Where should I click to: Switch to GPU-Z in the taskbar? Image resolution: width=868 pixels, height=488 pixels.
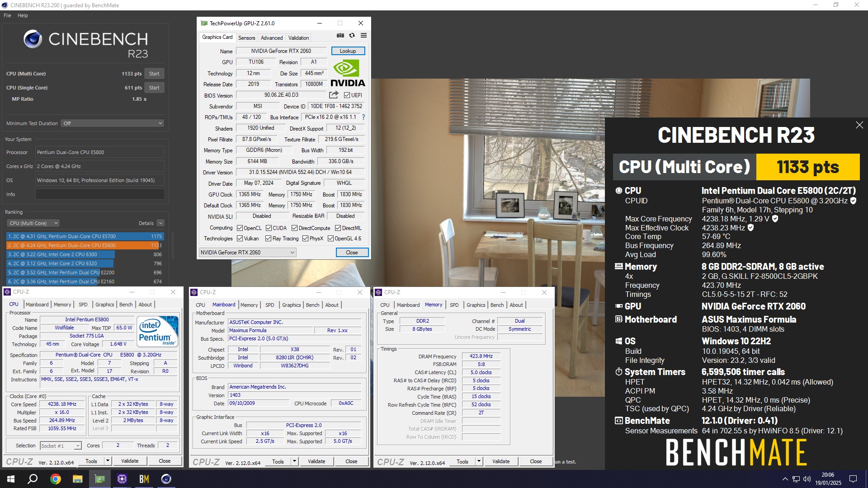click(99, 479)
